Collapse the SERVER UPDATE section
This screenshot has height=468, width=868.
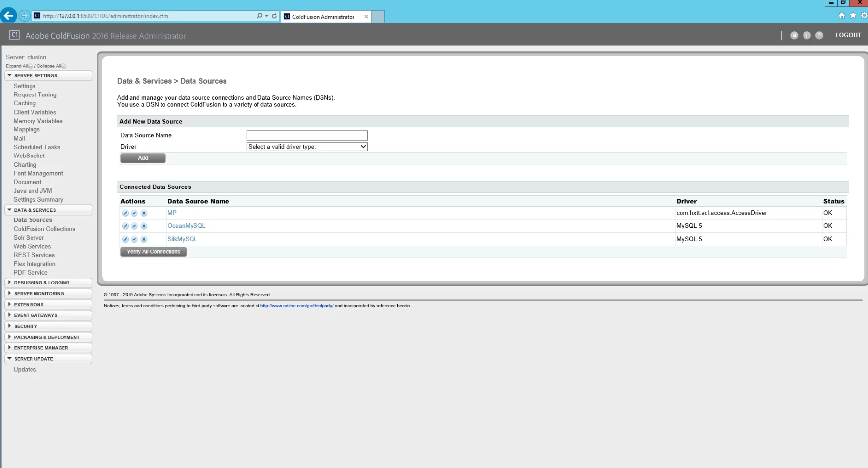48,359
